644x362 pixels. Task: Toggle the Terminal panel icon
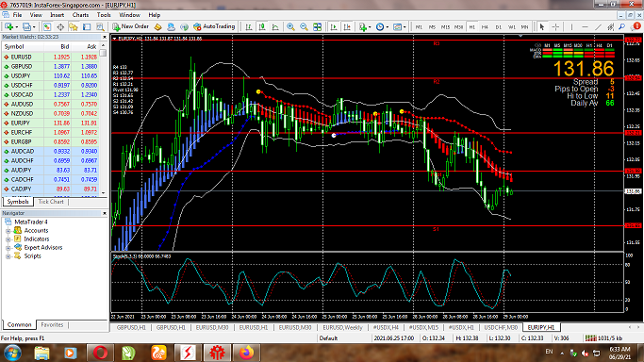(x=87, y=26)
